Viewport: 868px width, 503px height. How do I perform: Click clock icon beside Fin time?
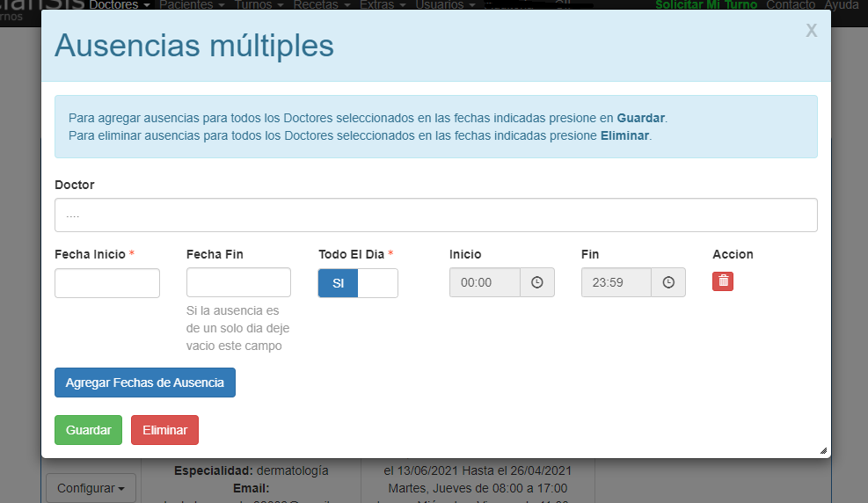pos(668,283)
